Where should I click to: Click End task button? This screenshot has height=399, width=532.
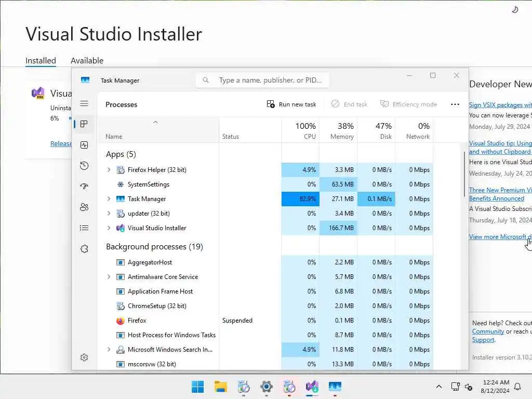click(350, 104)
